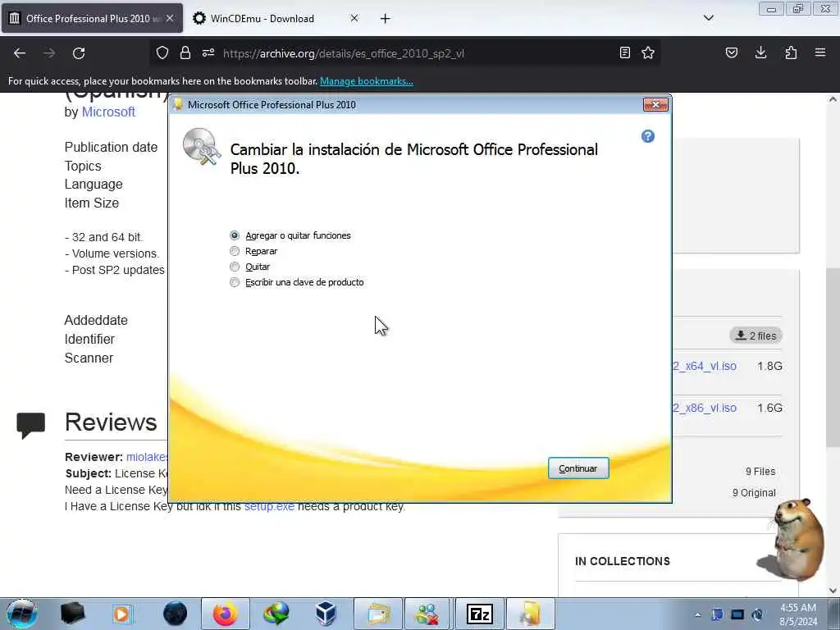This screenshot has width=840, height=630.
Task: Click the Continuar button
Action: [x=578, y=468]
